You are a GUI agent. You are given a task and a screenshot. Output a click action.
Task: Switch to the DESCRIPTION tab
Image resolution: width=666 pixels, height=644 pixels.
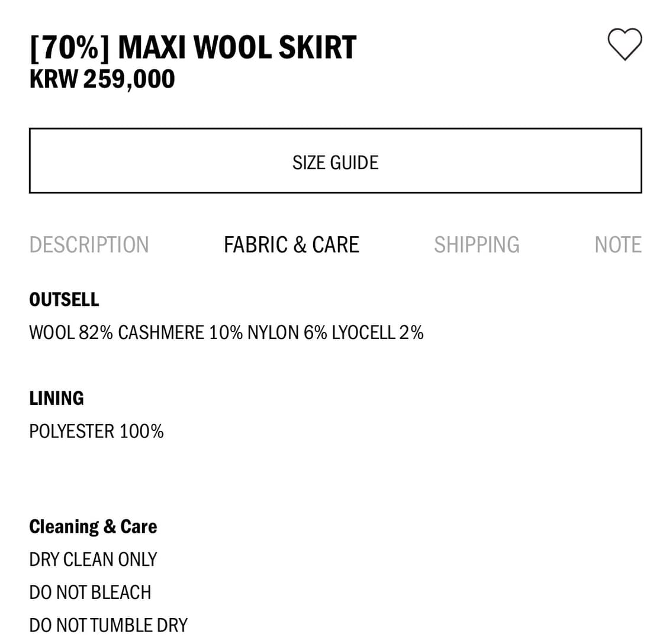tap(89, 244)
